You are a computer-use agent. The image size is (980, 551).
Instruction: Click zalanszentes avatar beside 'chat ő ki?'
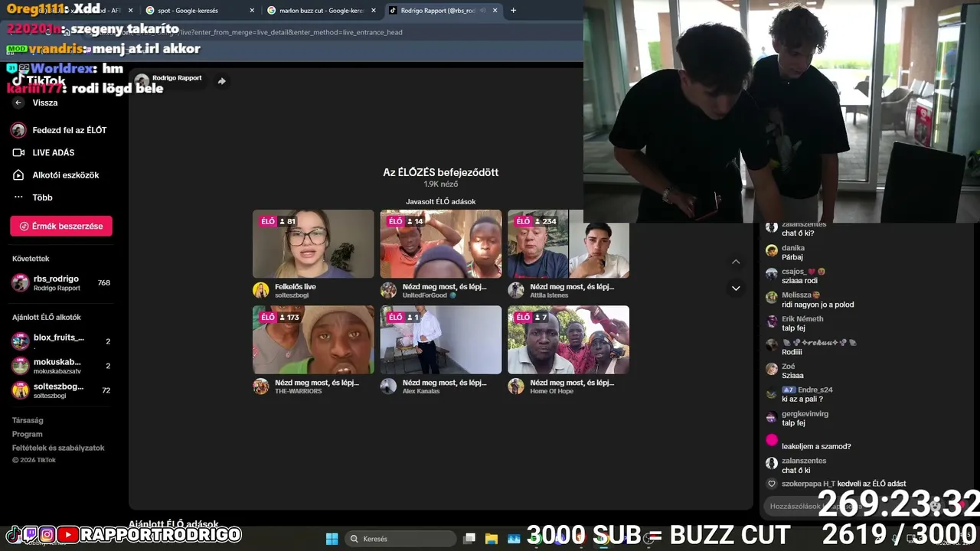tap(772, 228)
